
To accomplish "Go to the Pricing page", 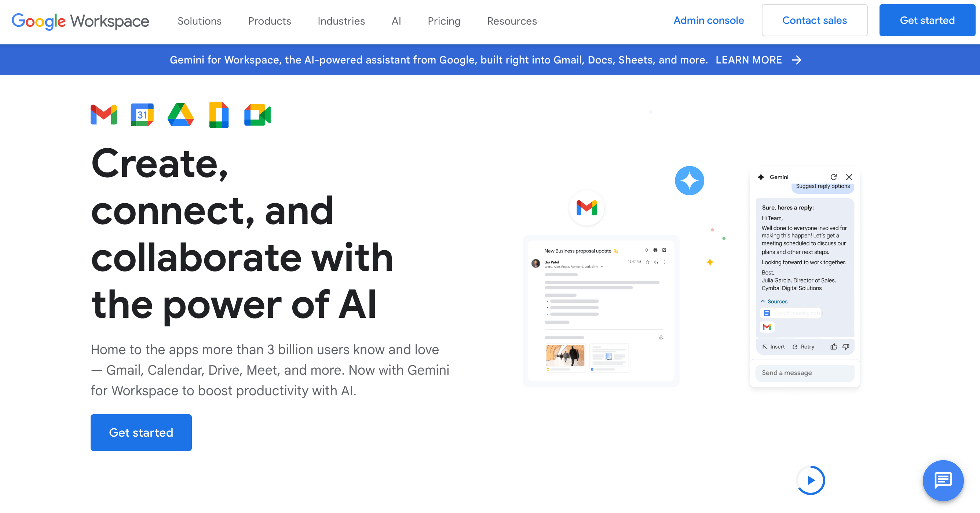I will [444, 21].
